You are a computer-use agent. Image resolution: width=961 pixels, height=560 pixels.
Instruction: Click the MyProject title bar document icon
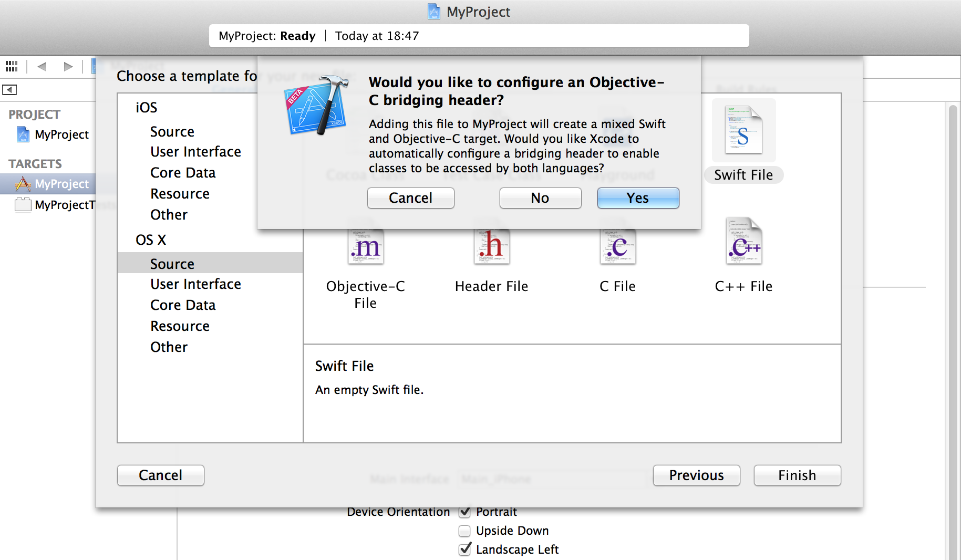[x=434, y=12]
